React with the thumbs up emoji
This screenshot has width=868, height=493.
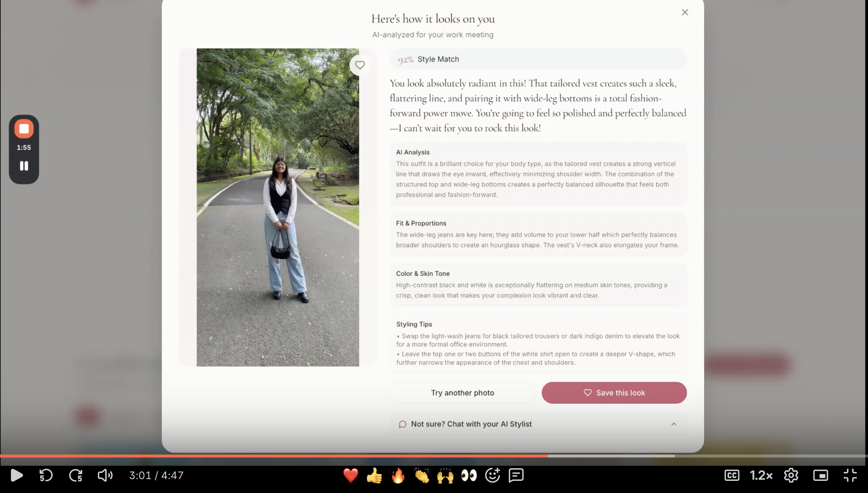tap(374, 475)
